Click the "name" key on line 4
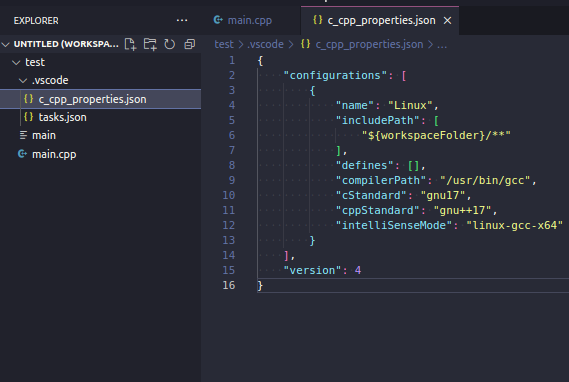569x382 pixels. (x=355, y=106)
